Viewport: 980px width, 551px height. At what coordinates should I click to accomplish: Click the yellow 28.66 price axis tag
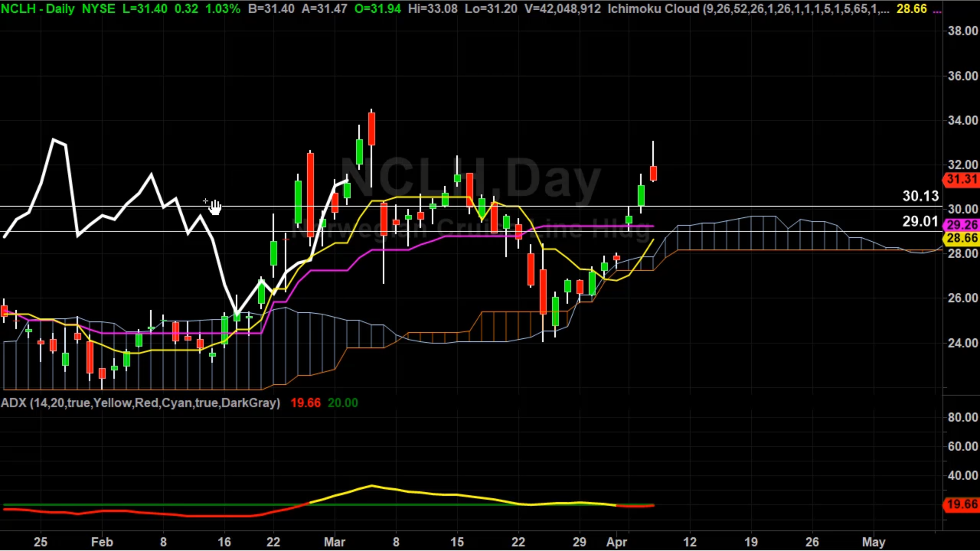[x=961, y=238]
